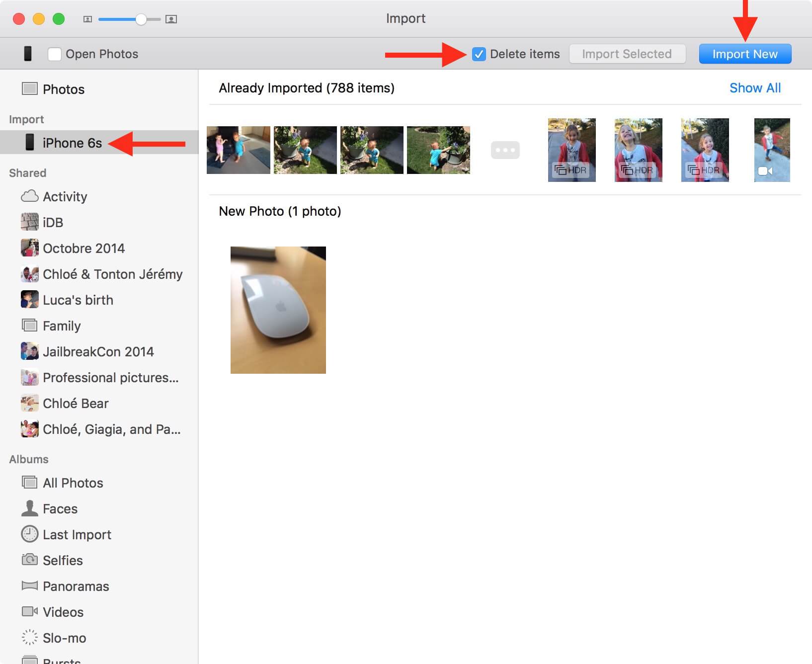812x664 pixels.
Task: Click the Chloé Bear thumbnail icon
Action: (30, 403)
